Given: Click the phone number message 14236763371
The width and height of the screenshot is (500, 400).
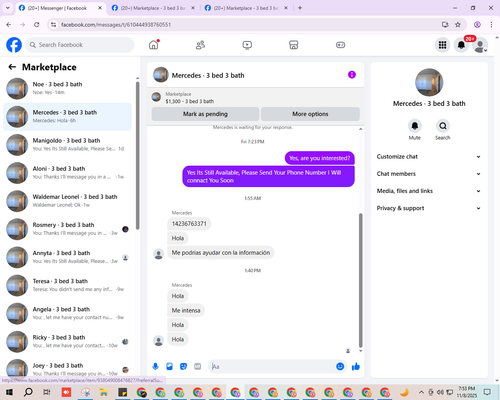Looking at the screenshot, I should 189,224.
